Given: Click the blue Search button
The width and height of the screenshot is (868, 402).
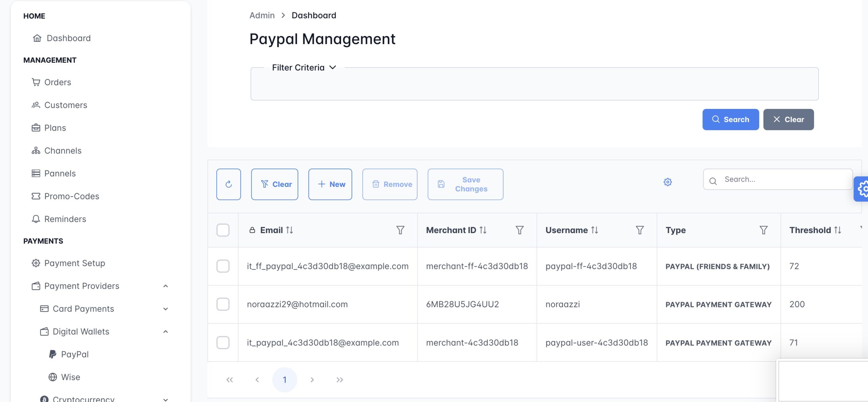Looking at the screenshot, I should pyautogui.click(x=731, y=119).
